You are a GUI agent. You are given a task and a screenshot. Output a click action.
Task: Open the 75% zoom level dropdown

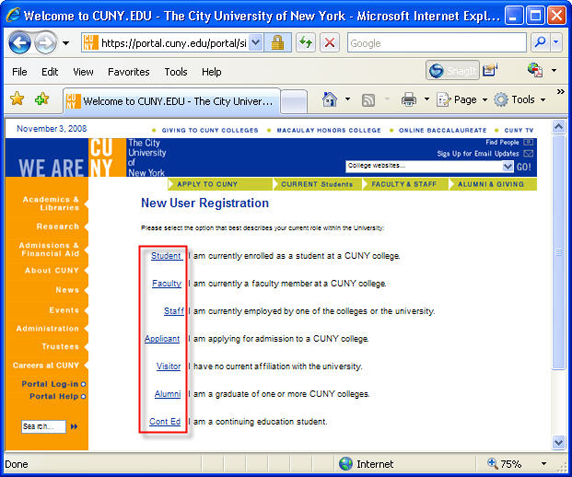(x=544, y=464)
